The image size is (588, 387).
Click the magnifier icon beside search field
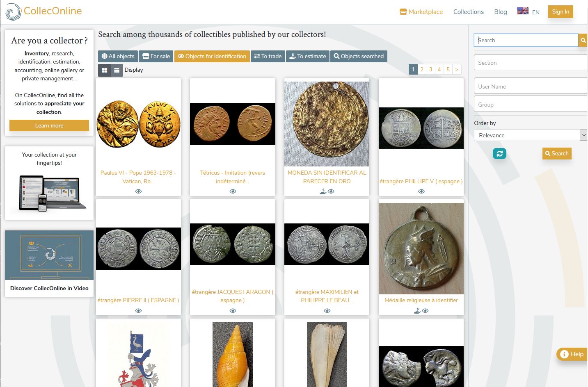click(583, 40)
